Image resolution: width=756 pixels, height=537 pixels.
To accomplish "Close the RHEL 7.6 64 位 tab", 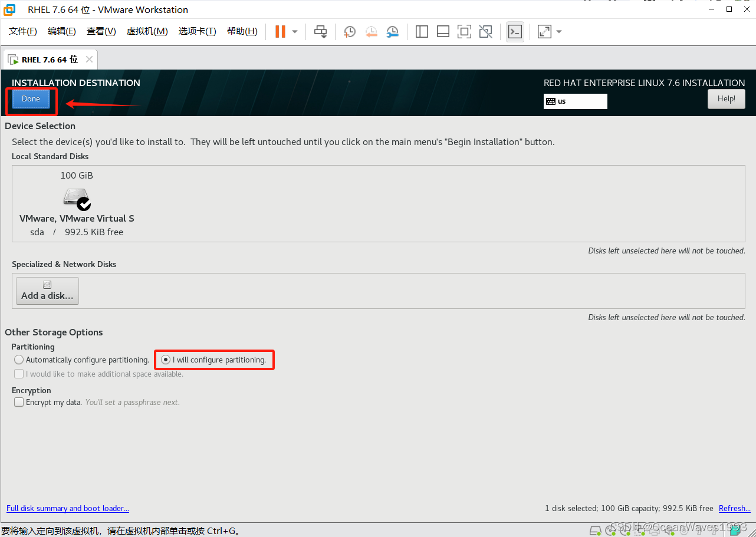I will (x=89, y=59).
